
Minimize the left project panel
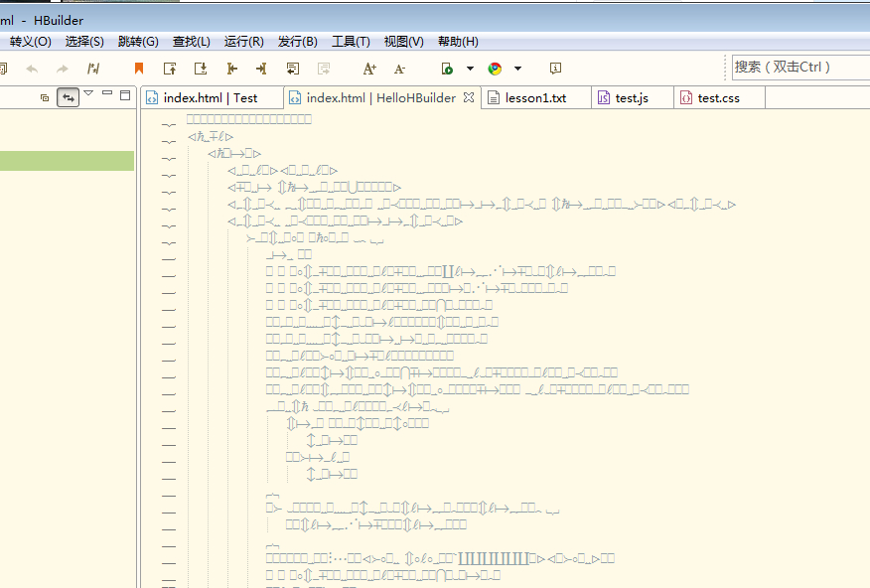click(107, 92)
